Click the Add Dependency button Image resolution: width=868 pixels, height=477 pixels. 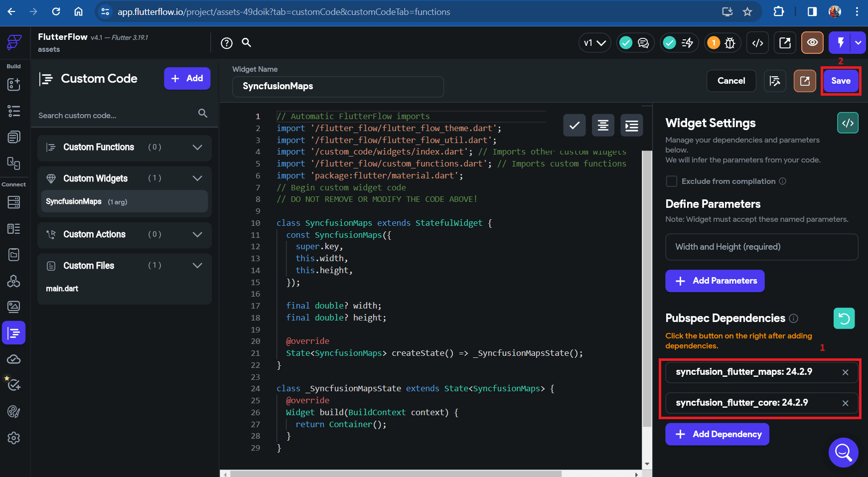(717, 435)
